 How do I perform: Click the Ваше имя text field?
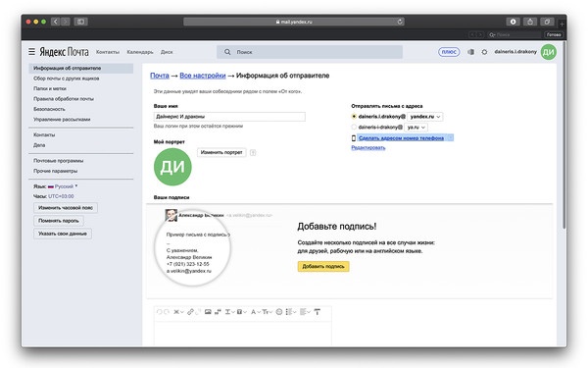[x=229, y=117]
